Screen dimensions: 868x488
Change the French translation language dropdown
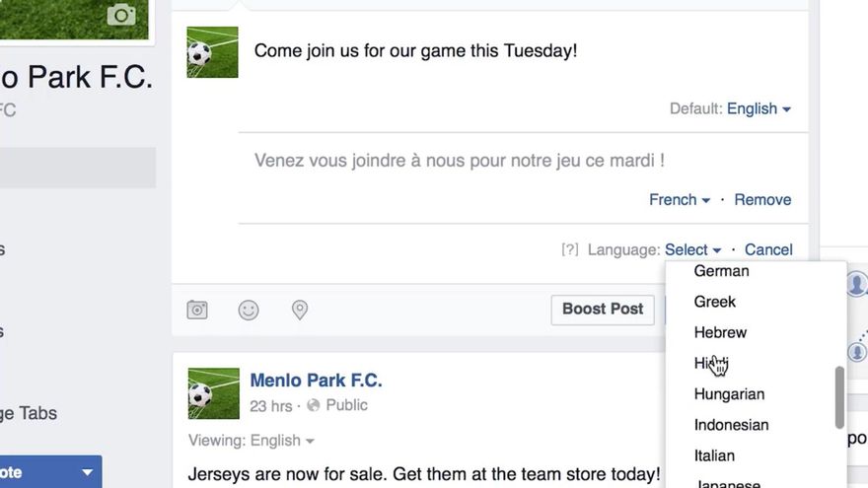click(x=680, y=200)
